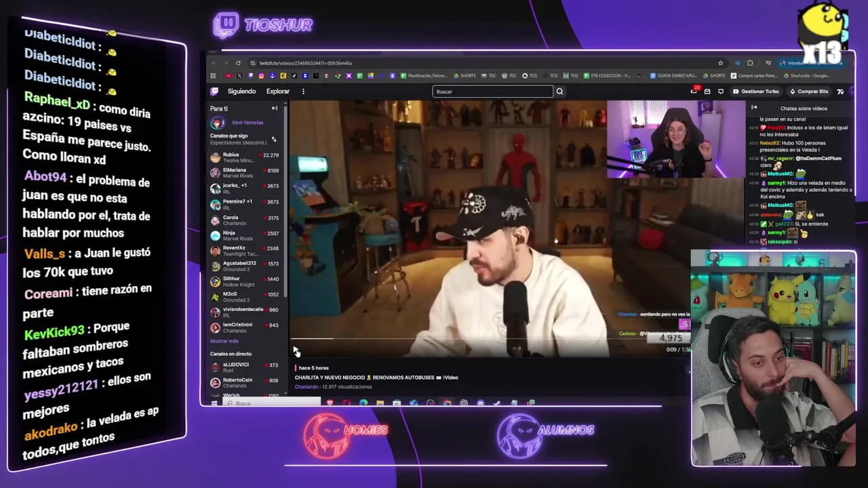Screen dimensions: 868x488
Task: Collapse the video chat panel
Action: tap(754, 108)
